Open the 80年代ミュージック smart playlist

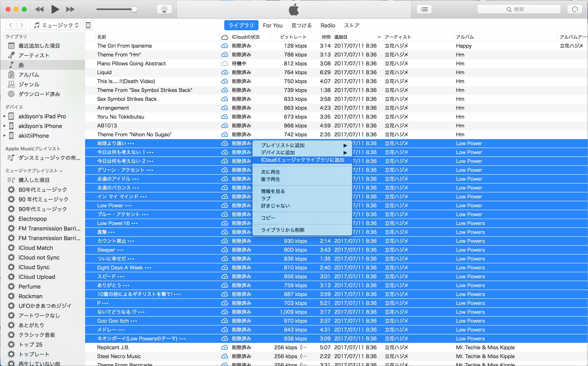[x=43, y=190]
